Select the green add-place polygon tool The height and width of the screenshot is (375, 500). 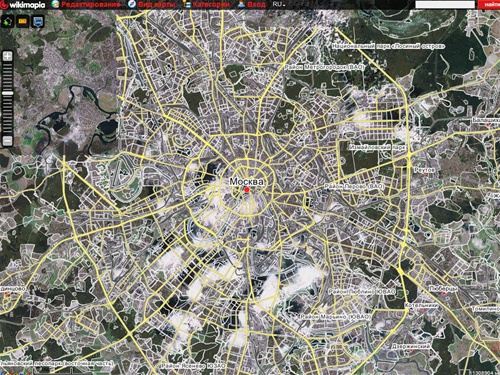pyautogui.click(x=8, y=21)
